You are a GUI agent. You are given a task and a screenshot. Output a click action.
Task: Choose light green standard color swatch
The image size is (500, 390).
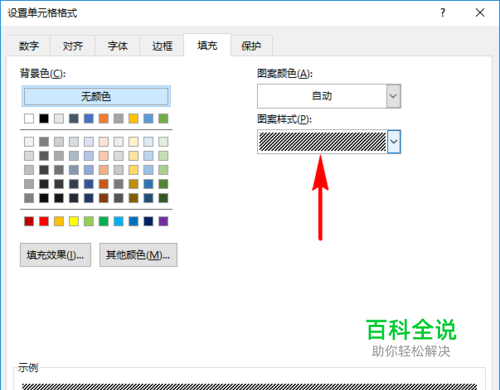coord(89,221)
